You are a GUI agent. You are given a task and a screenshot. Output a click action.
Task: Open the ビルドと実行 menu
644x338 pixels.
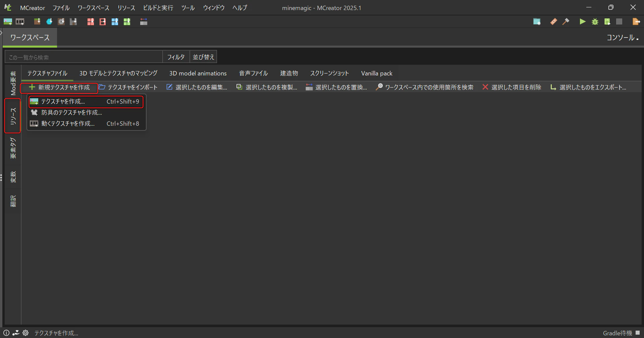pyautogui.click(x=158, y=8)
